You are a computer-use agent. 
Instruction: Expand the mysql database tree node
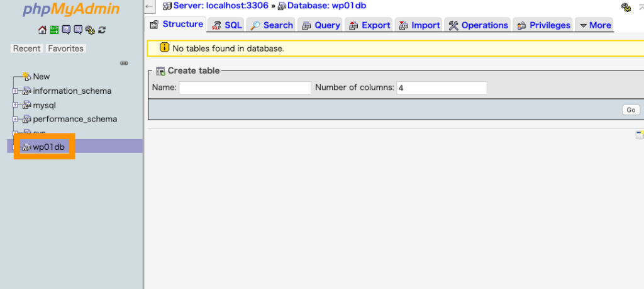16,105
